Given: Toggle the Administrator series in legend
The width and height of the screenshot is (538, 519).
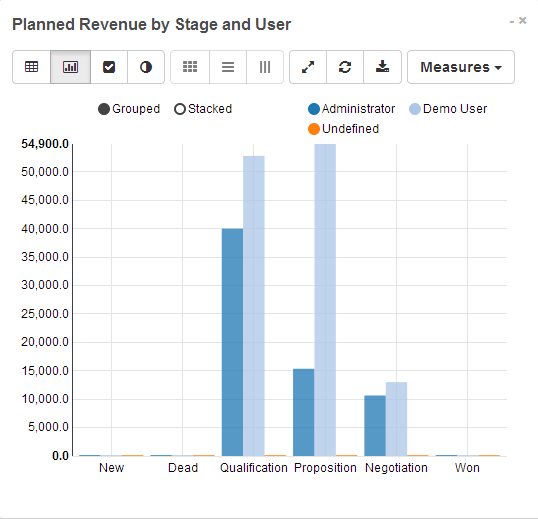Looking at the screenshot, I should [352, 109].
